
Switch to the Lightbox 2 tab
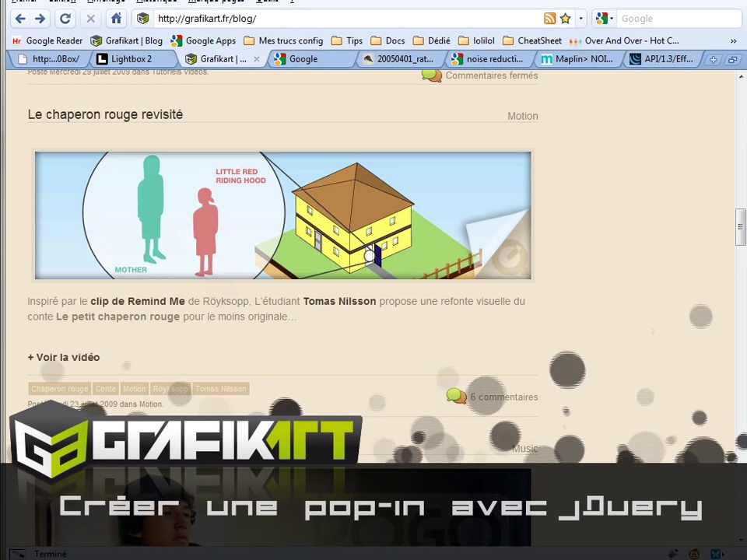point(131,59)
